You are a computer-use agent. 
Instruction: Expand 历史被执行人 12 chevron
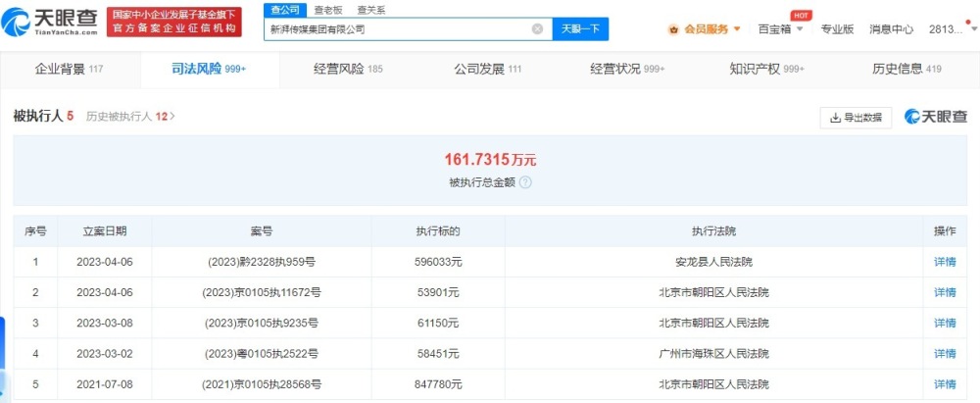(x=172, y=116)
